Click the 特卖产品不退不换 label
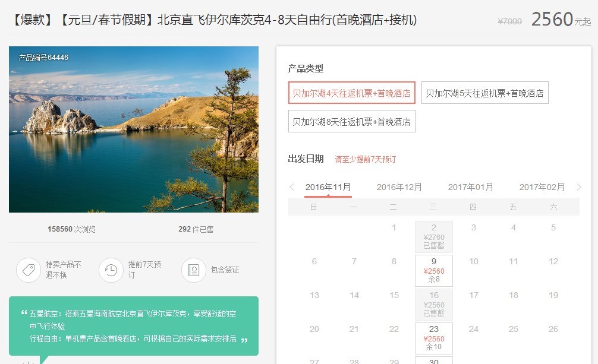 (64, 270)
